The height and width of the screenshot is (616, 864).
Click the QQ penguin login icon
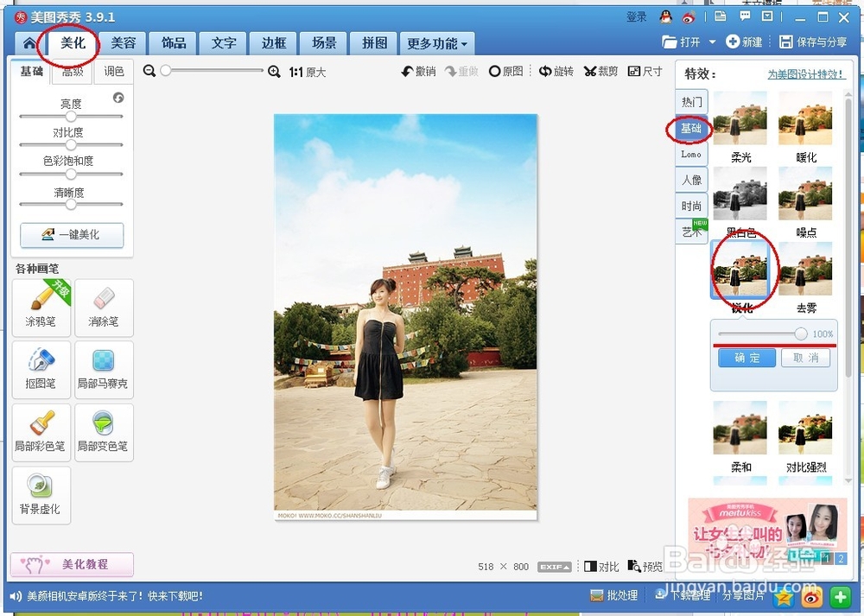665,17
